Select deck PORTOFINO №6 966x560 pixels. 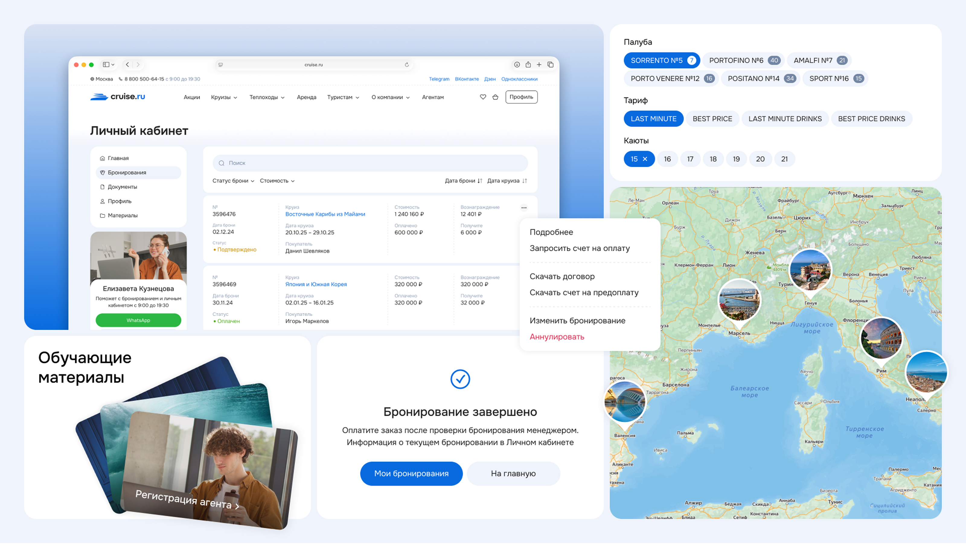click(x=744, y=61)
